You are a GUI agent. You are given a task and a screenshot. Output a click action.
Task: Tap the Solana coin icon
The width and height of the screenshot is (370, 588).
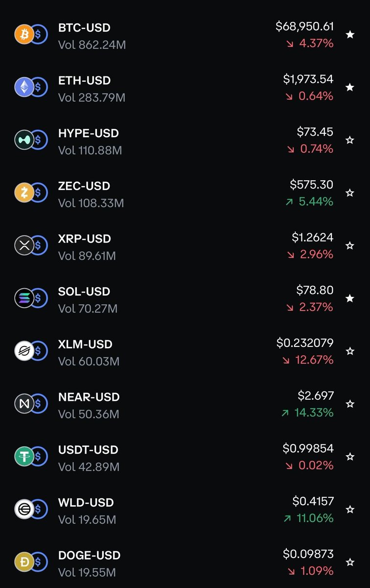pyautogui.click(x=24, y=298)
